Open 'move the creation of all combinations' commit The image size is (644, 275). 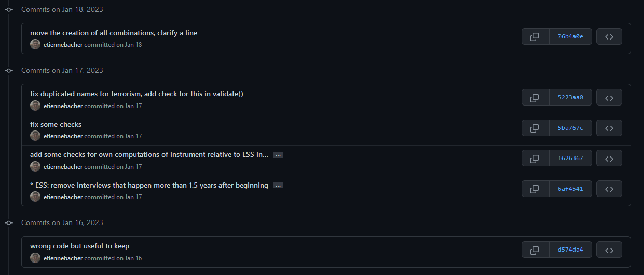[114, 33]
